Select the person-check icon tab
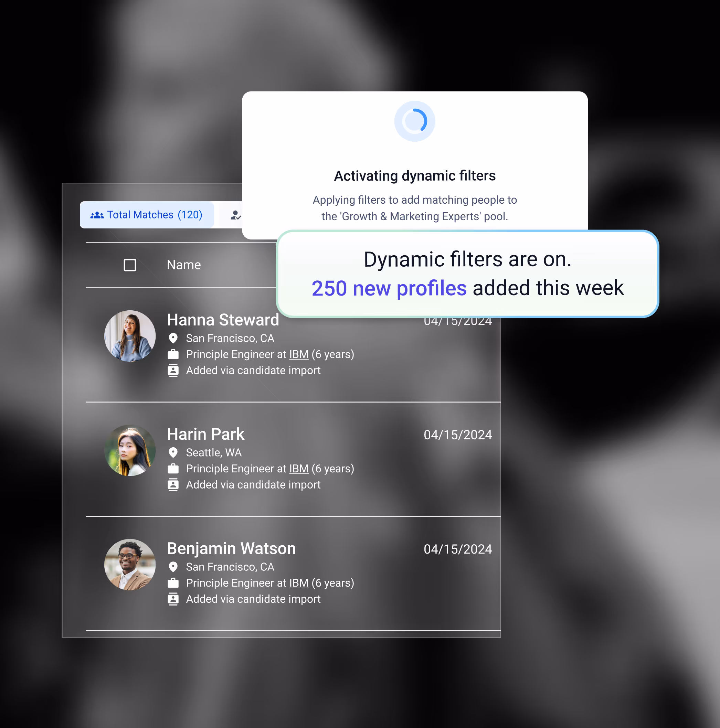The width and height of the screenshot is (720, 728). [x=236, y=215]
